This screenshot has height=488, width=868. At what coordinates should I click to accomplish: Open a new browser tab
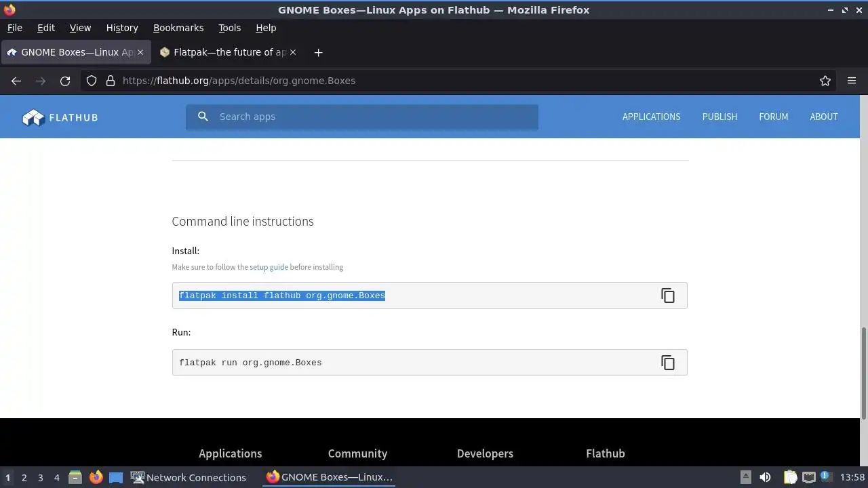tap(318, 52)
